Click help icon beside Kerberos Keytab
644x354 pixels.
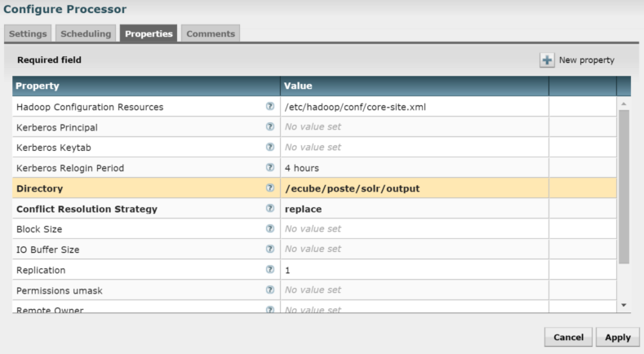coord(269,148)
